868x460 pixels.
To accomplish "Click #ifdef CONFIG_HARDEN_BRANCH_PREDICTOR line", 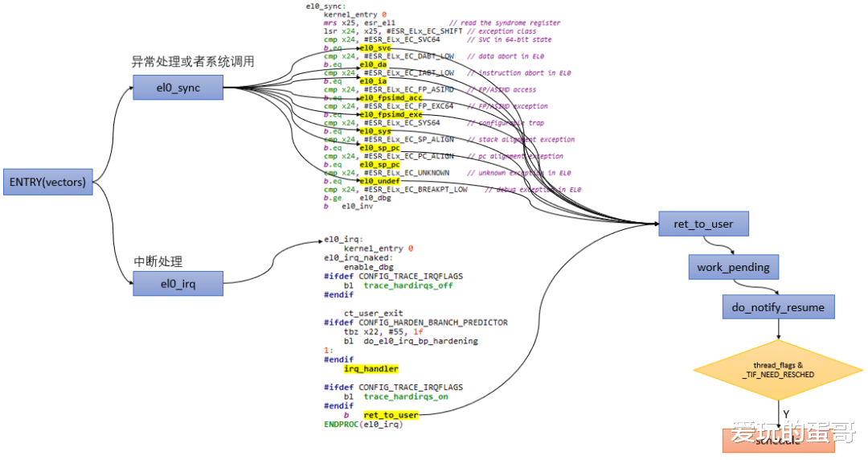I will (x=416, y=322).
